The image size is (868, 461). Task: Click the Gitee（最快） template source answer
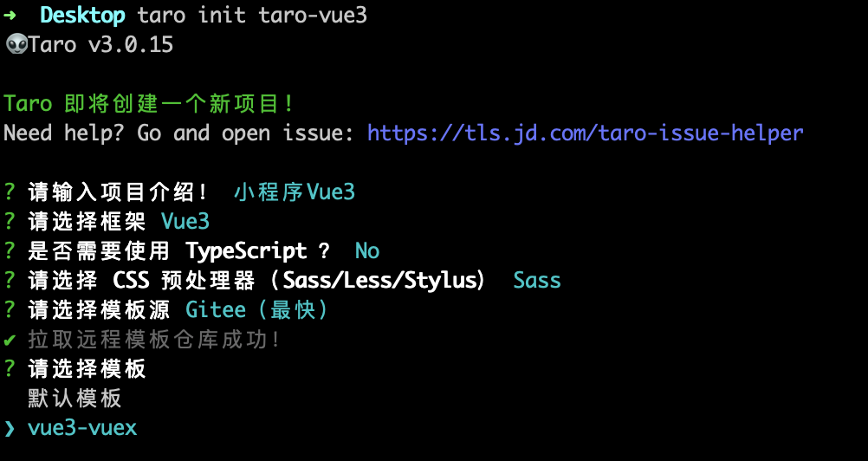pos(257,310)
